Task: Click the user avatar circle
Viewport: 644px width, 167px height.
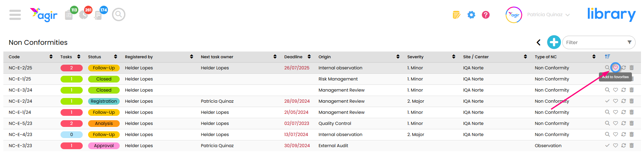Action: tap(514, 15)
